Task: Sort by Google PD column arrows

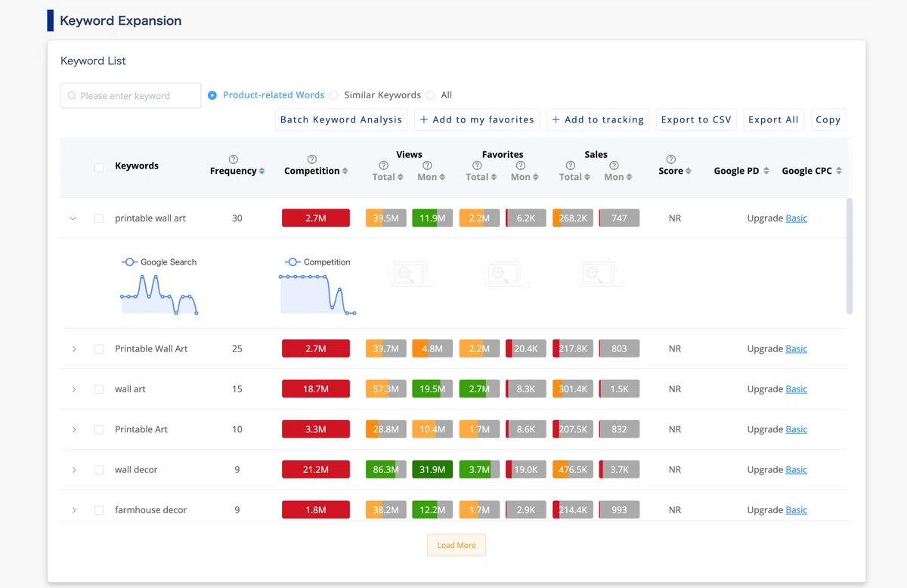Action: click(766, 172)
